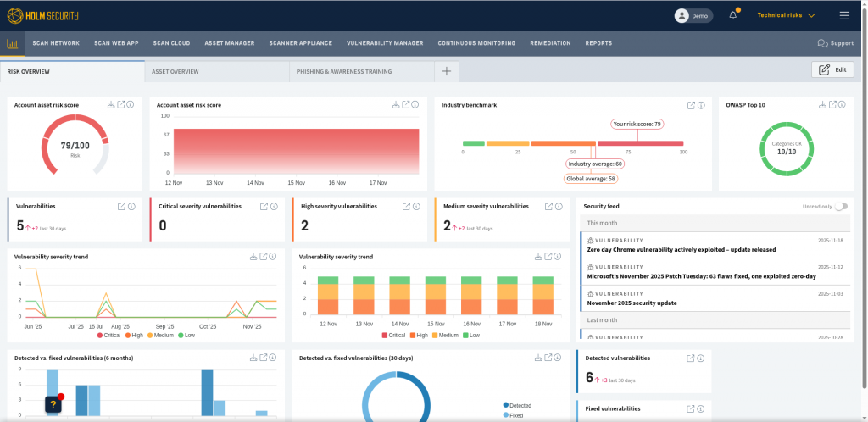This screenshot has width=868, height=422.
Task: Click the 'Your risk score: 79' label
Action: 637,124
